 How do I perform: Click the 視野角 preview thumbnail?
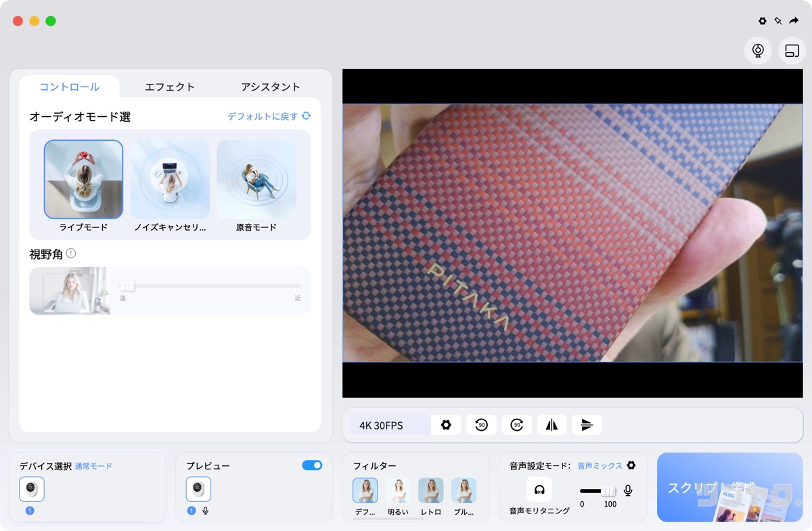tap(70, 291)
